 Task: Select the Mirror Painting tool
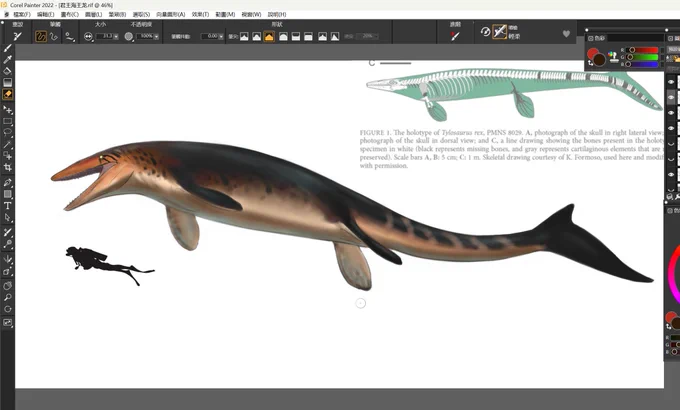(x=7, y=259)
